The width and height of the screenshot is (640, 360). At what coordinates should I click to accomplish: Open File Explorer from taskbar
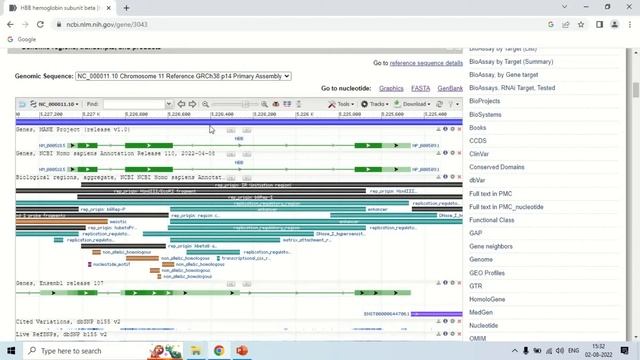click(x=196, y=351)
